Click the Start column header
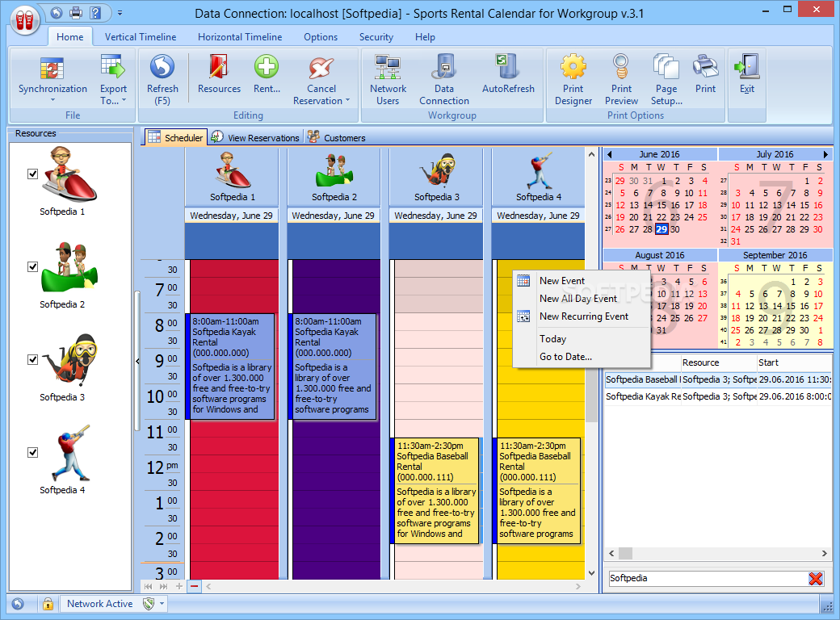 click(x=794, y=362)
